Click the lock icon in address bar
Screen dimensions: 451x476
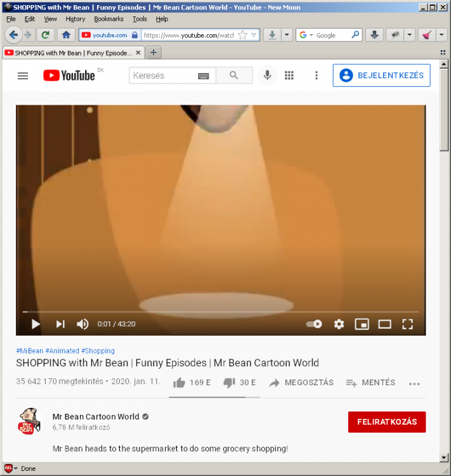click(134, 35)
